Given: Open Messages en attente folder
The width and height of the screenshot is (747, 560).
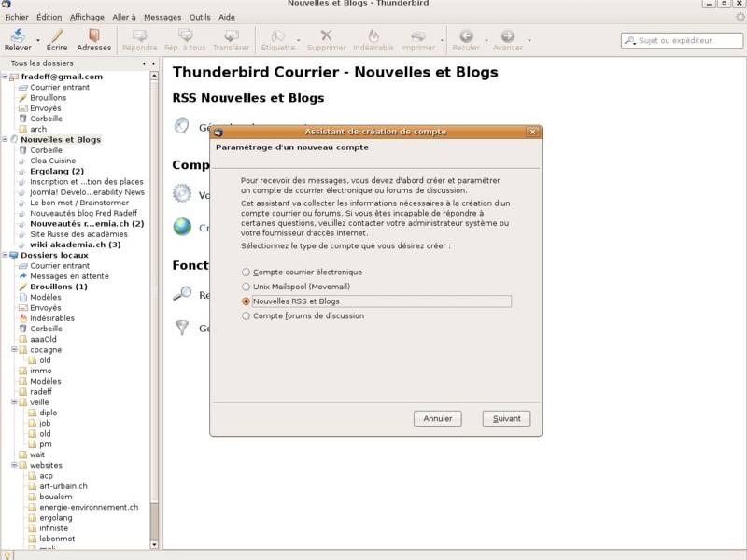Looking at the screenshot, I should 69,276.
